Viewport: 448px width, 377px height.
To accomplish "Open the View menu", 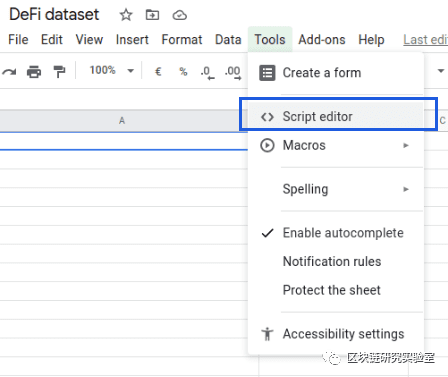I will click(x=89, y=40).
